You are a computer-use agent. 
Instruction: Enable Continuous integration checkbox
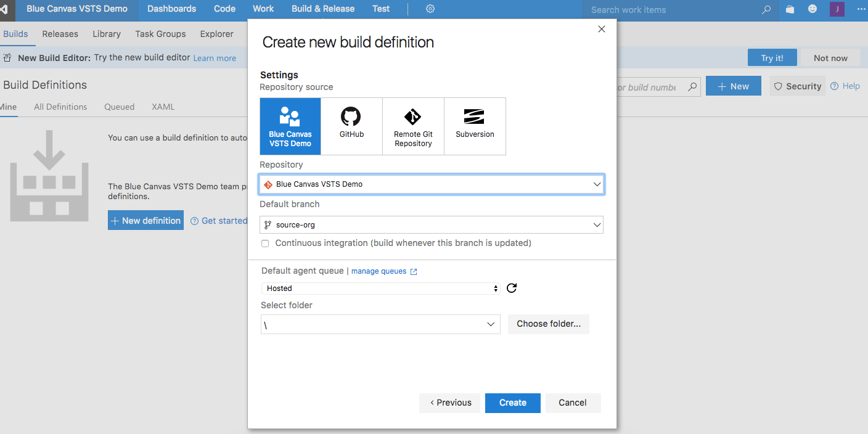(265, 244)
